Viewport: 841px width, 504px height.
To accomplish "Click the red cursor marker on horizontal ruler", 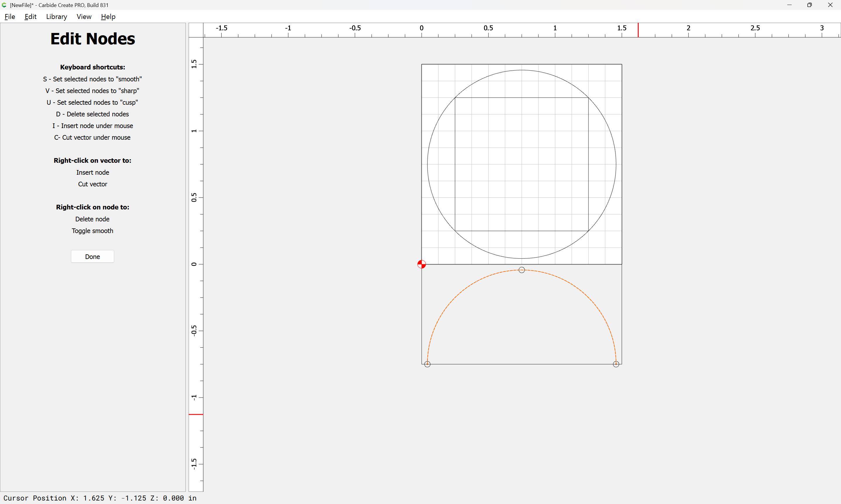I will [638, 30].
